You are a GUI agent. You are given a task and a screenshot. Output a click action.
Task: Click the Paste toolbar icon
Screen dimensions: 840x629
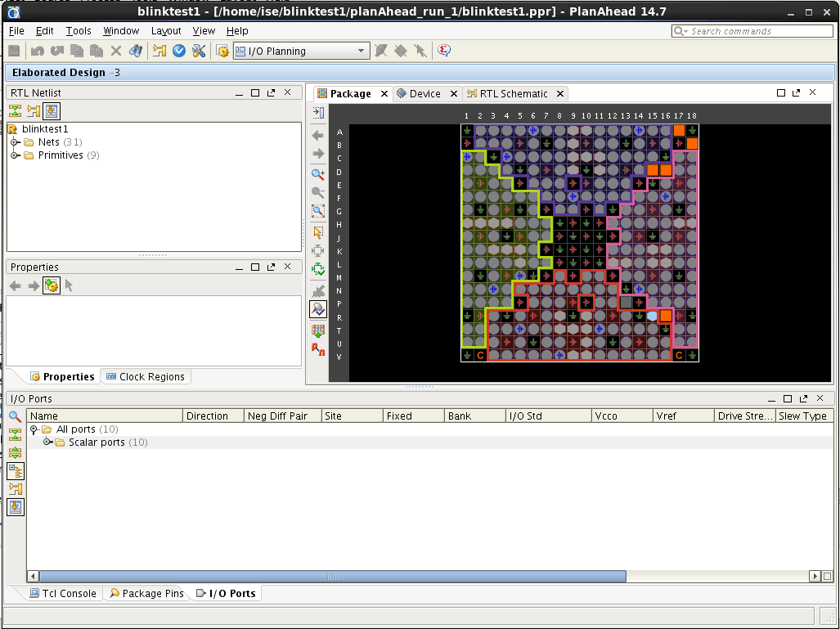tap(97, 51)
